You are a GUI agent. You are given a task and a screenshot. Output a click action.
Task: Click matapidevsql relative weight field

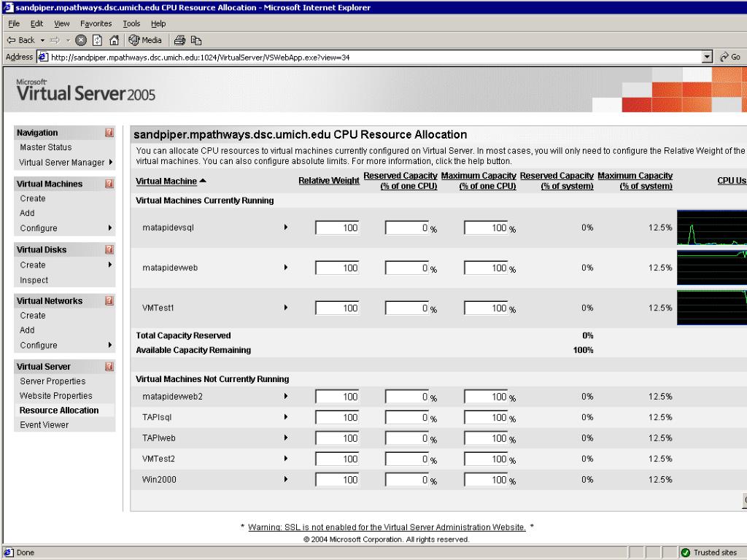pyautogui.click(x=337, y=227)
